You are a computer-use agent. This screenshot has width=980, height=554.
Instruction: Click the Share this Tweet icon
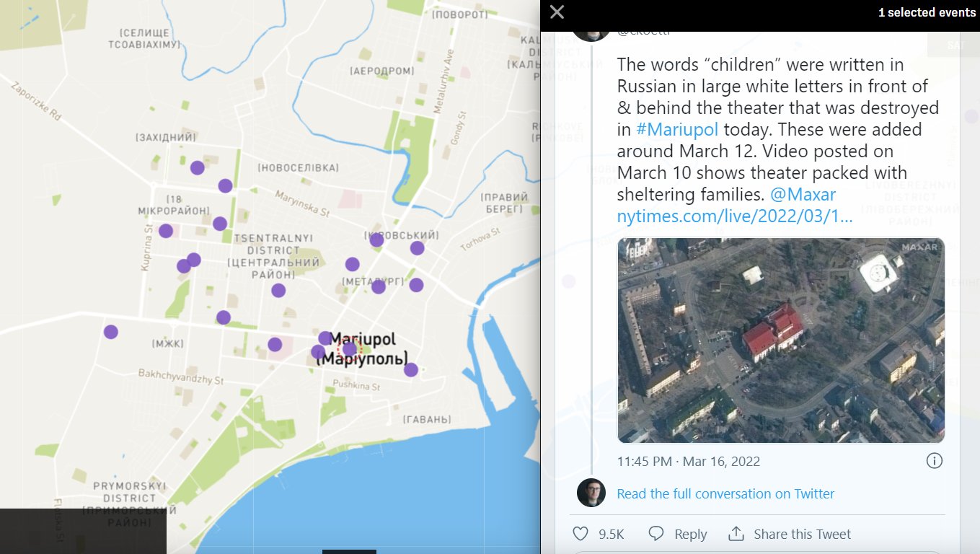pyautogui.click(x=736, y=534)
